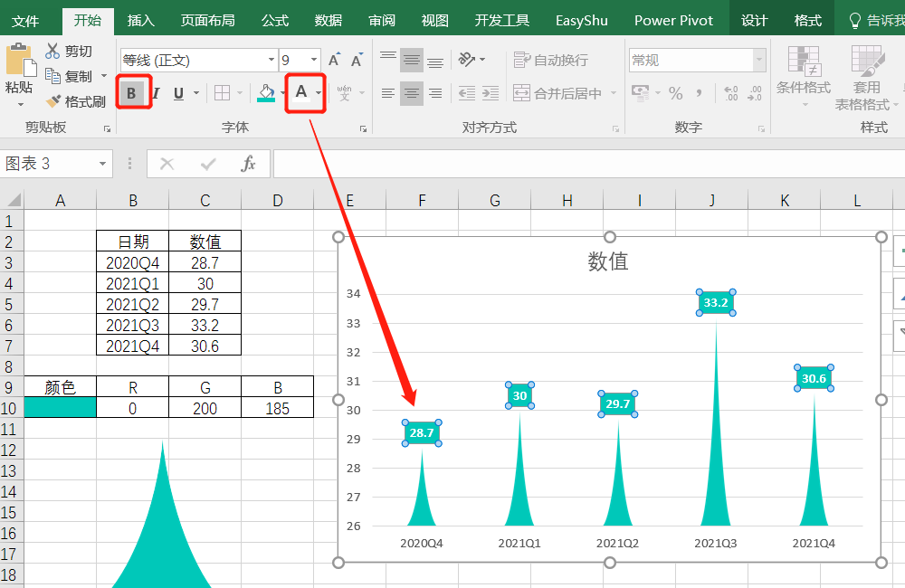Increase font size with larger A icon

334,60
